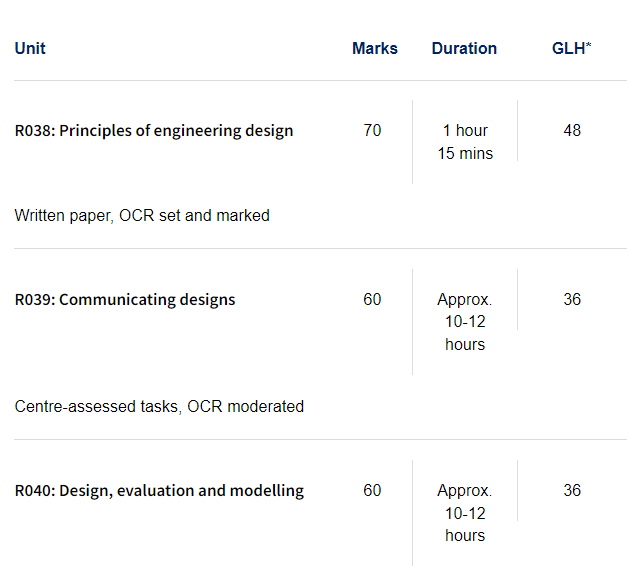Click the 70 marks value for R038

[372, 130]
